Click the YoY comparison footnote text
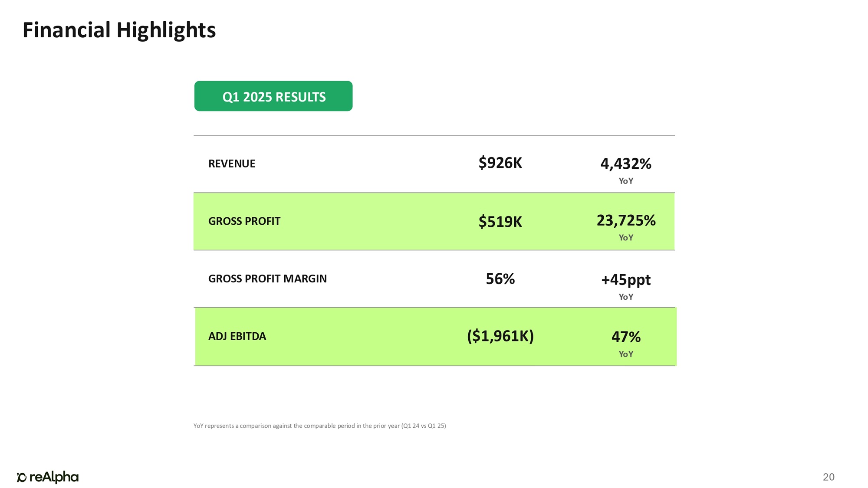The width and height of the screenshot is (868, 488). point(319,426)
